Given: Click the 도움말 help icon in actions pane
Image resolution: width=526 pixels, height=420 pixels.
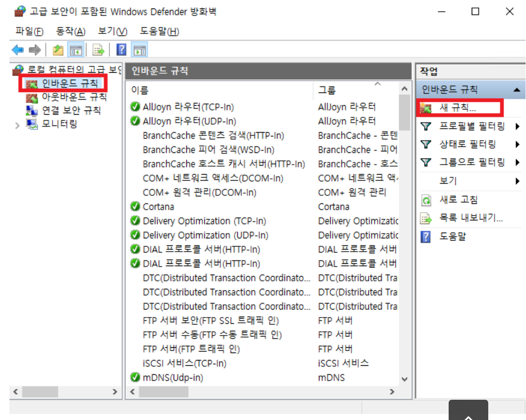Looking at the screenshot, I should [x=426, y=237].
